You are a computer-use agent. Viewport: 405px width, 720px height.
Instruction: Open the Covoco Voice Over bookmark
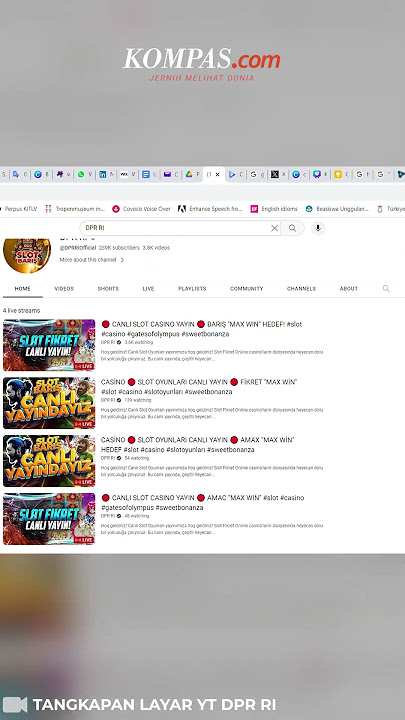pyautogui.click(x=141, y=209)
